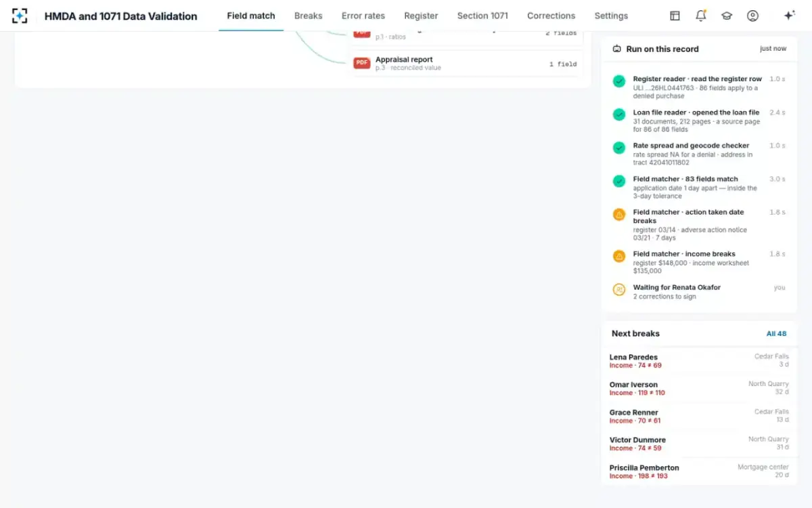Open the Corrections tab
The image size is (812, 508).
551,16
